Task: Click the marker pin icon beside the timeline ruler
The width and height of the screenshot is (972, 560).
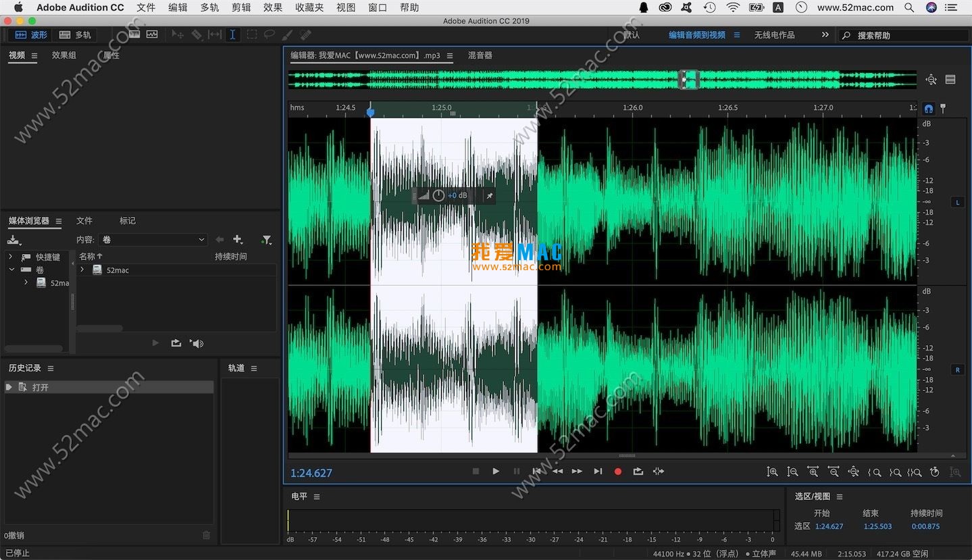Action: coord(944,108)
